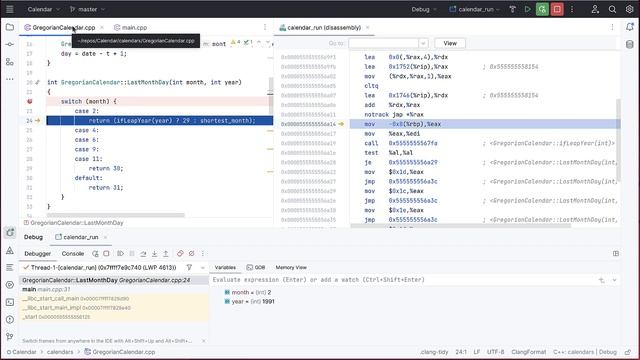Click the Go to address input field
640x360 pixels.
(384, 43)
